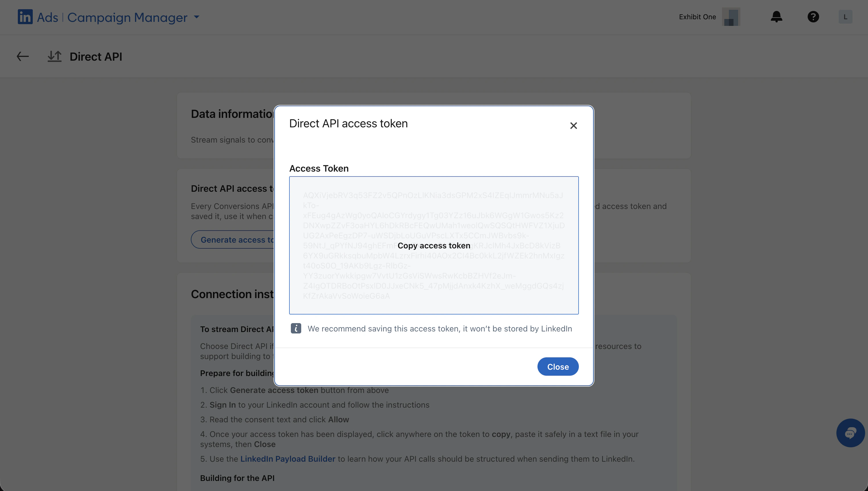Dismiss the modal with the X
868x491 pixels.
(x=574, y=125)
